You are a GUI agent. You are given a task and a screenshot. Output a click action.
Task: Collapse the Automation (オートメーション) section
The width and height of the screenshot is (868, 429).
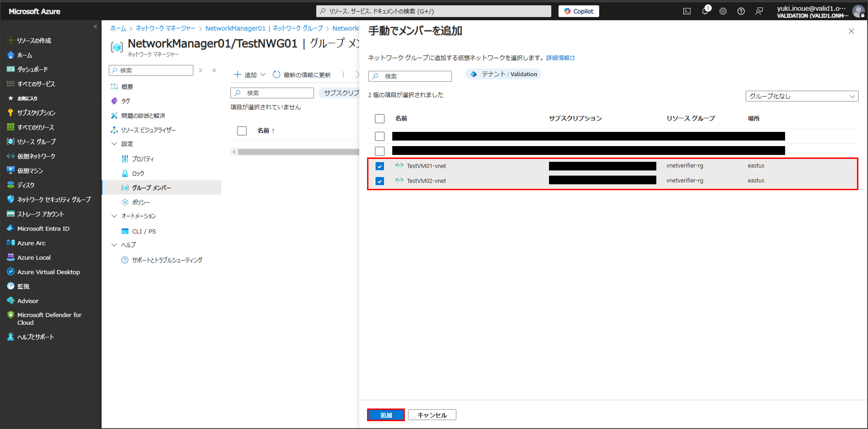114,216
